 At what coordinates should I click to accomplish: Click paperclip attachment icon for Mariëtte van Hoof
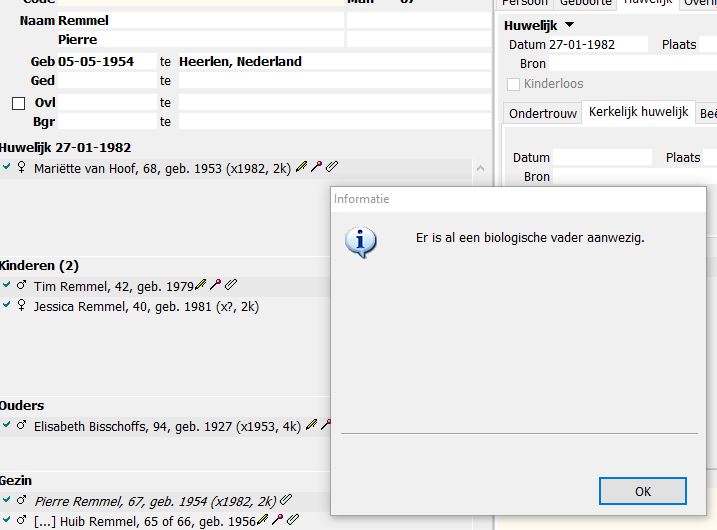click(x=332, y=168)
